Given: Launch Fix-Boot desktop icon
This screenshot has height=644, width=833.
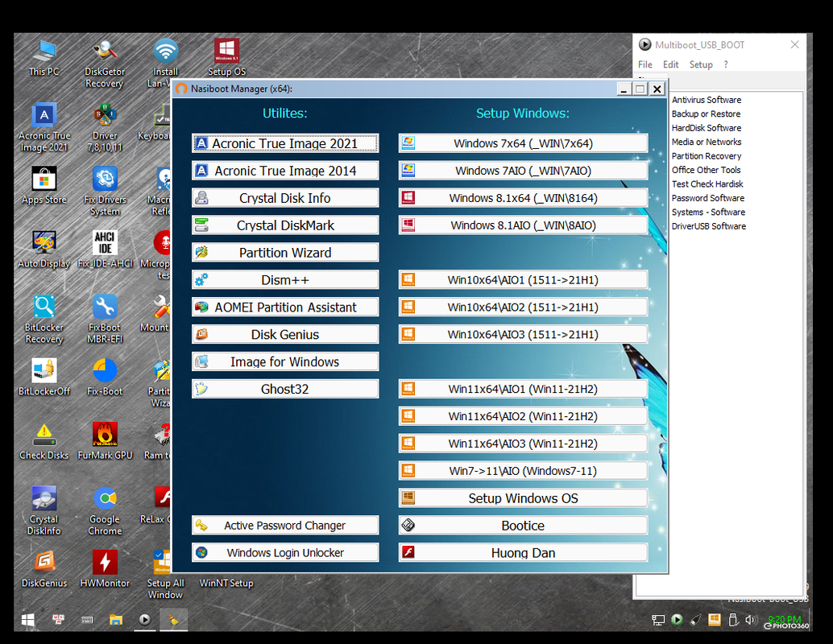Looking at the screenshot, I should pos(105,377).
